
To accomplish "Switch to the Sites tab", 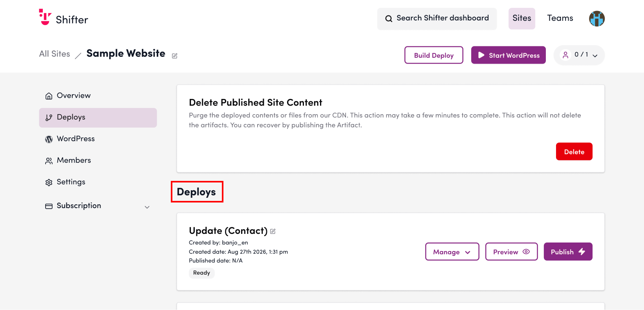I will pyautogui.click(x=522, y=18).
